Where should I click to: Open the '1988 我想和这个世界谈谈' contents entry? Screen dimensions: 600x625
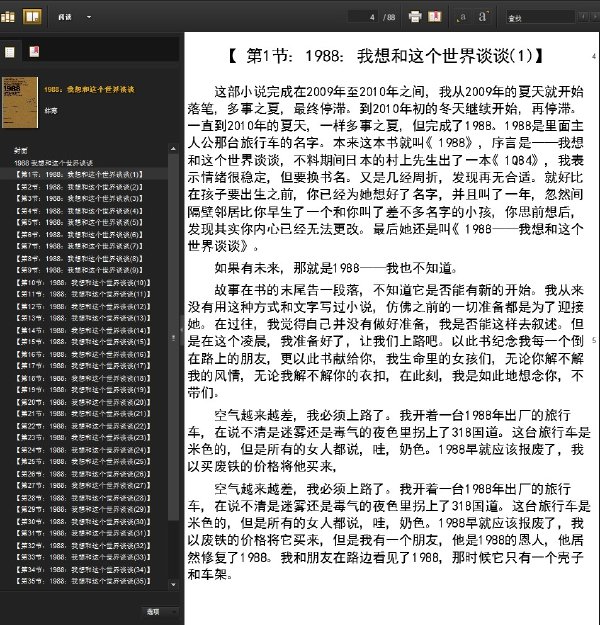click(x=53, y=163)
